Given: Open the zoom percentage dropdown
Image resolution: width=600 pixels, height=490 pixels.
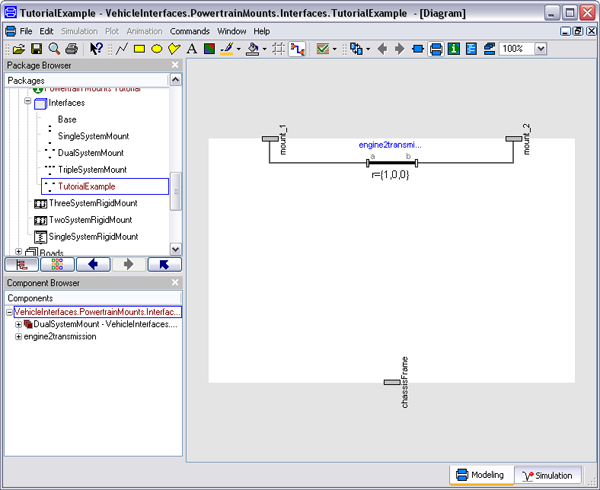Looking at the screenshot, I should point(541,48).
